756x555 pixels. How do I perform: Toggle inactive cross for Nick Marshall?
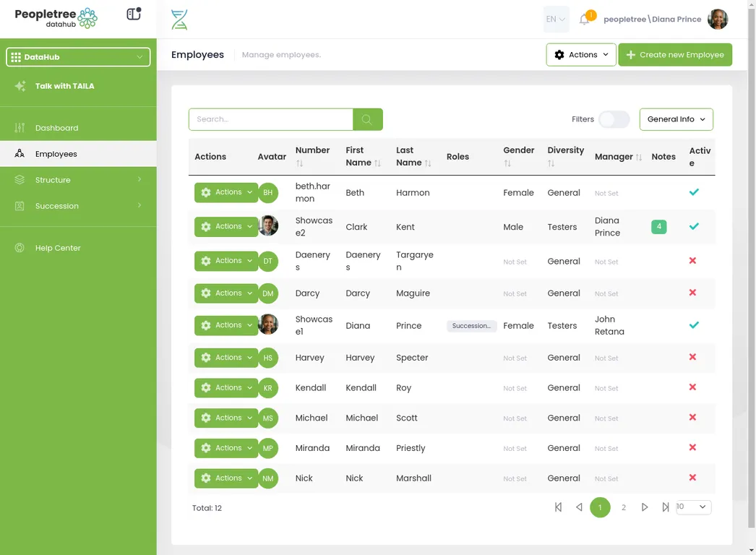coord(693,478)
